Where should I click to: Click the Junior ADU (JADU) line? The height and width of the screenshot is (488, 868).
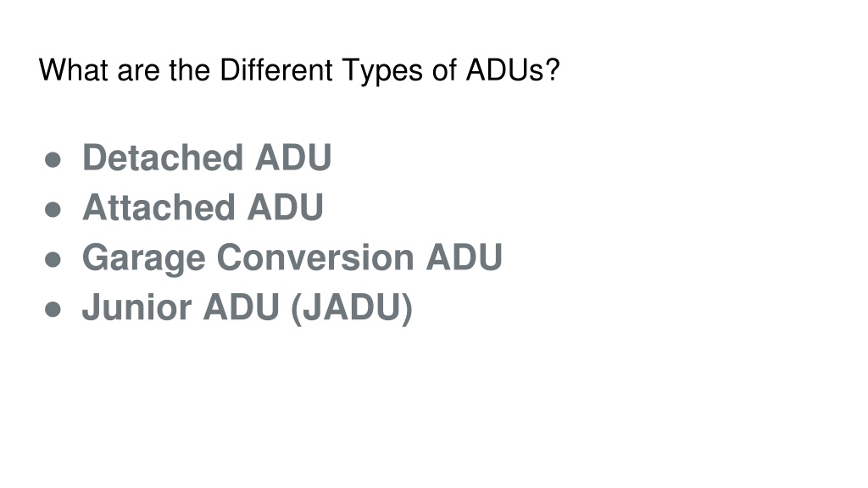248,308
